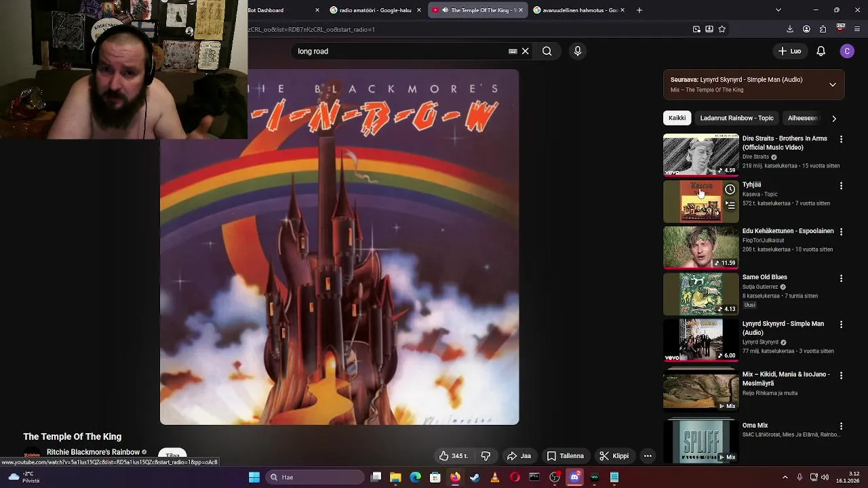Show hidden system tray icons

785,477
